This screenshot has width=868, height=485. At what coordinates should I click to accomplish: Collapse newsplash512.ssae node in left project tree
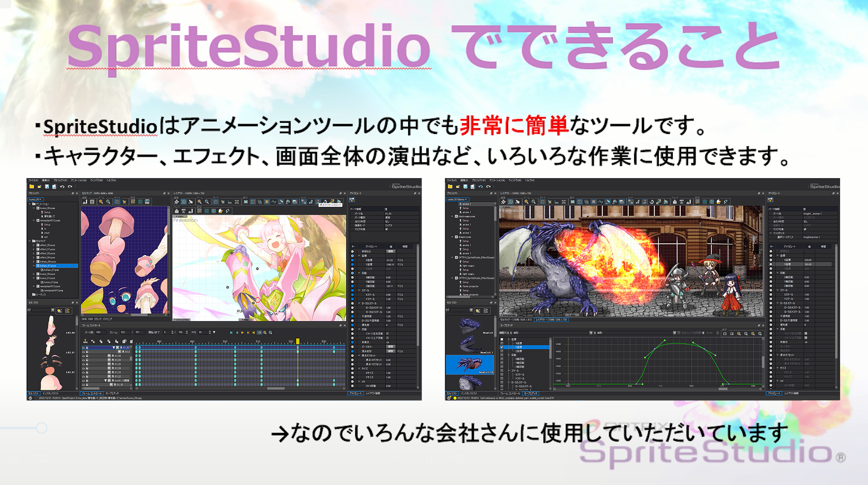pyautogui.click(x=34, y=220)
